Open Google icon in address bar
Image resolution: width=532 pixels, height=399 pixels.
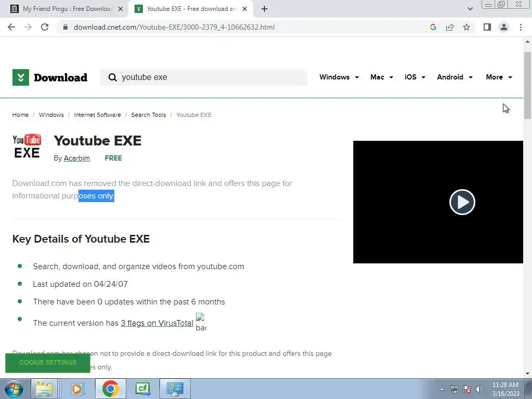pyautogui.click(x=433, y=27)
